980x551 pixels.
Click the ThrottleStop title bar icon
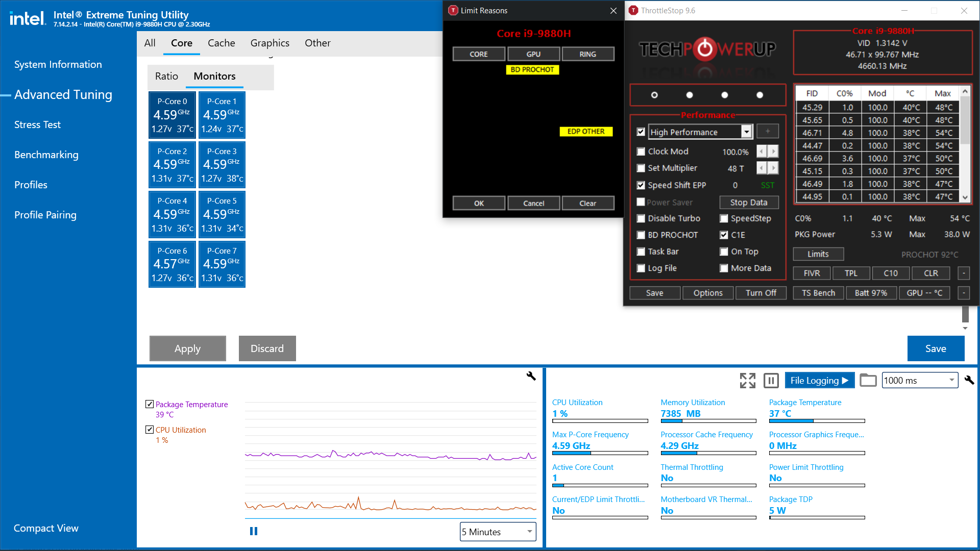(633, 10)
